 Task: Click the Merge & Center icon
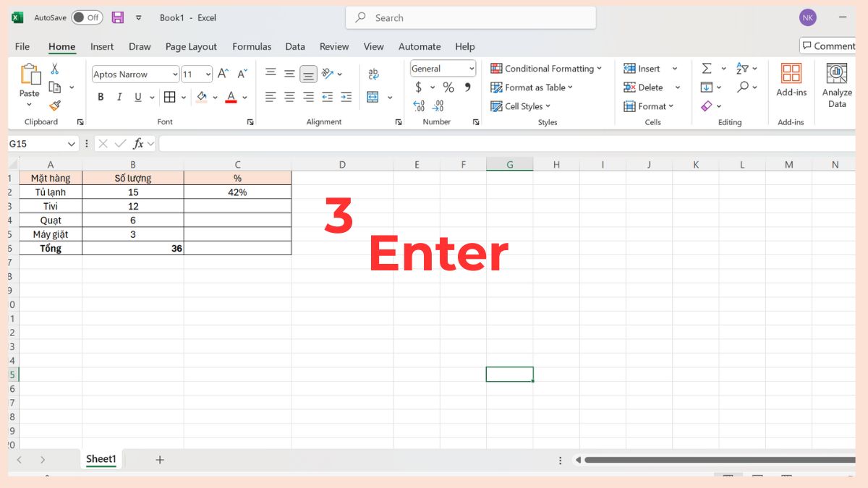[373, 98]
